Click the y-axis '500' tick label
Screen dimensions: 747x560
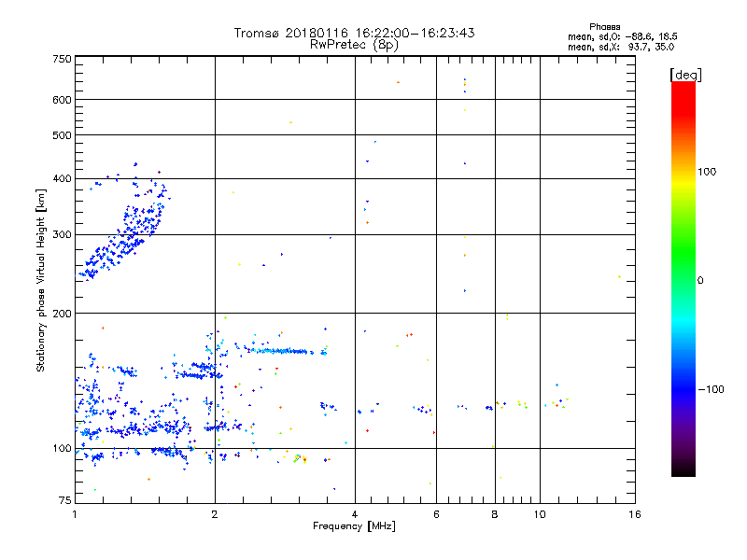[x=62, y=135]
